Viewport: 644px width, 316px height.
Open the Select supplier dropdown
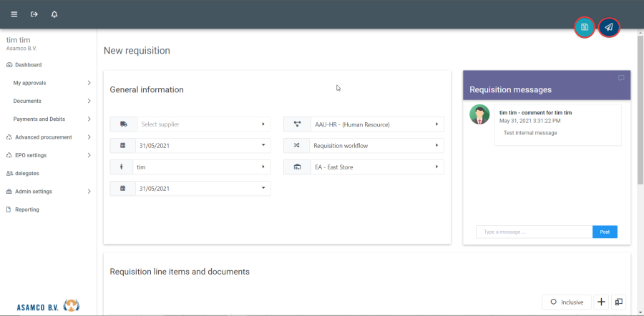point(200,124)
